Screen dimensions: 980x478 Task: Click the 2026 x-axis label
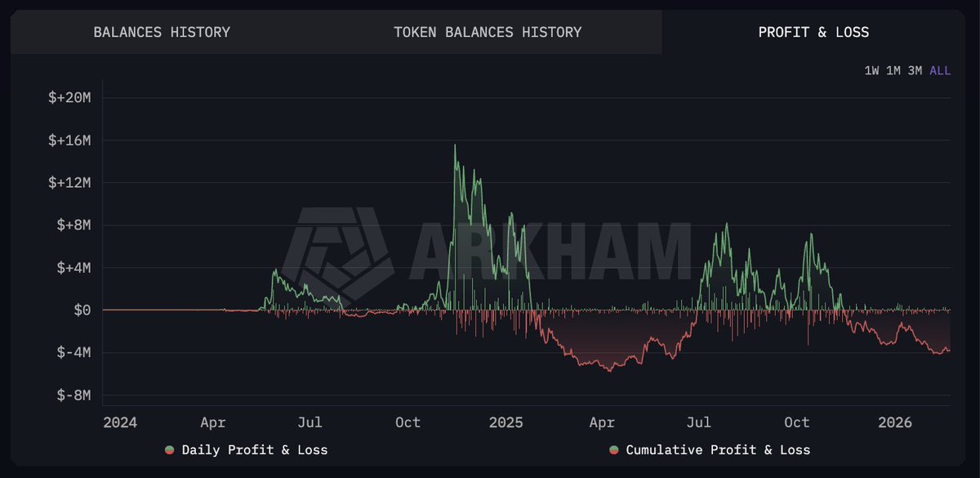tap(895, 422)
